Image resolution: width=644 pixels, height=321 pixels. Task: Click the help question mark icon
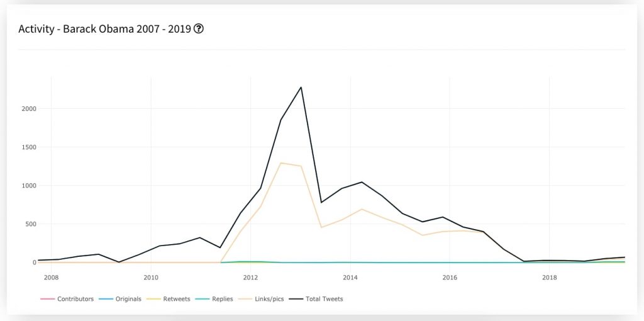click(x=199, y=29)
